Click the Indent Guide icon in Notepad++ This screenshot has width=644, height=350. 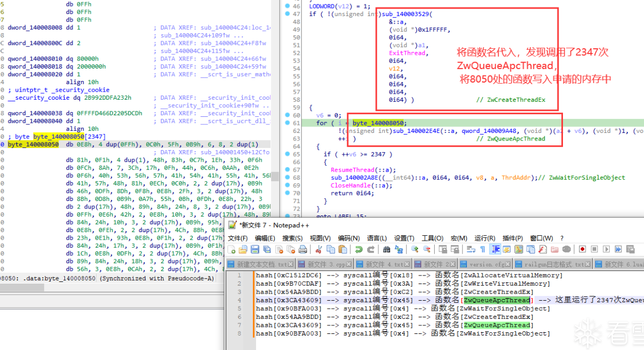coord(494,249)
